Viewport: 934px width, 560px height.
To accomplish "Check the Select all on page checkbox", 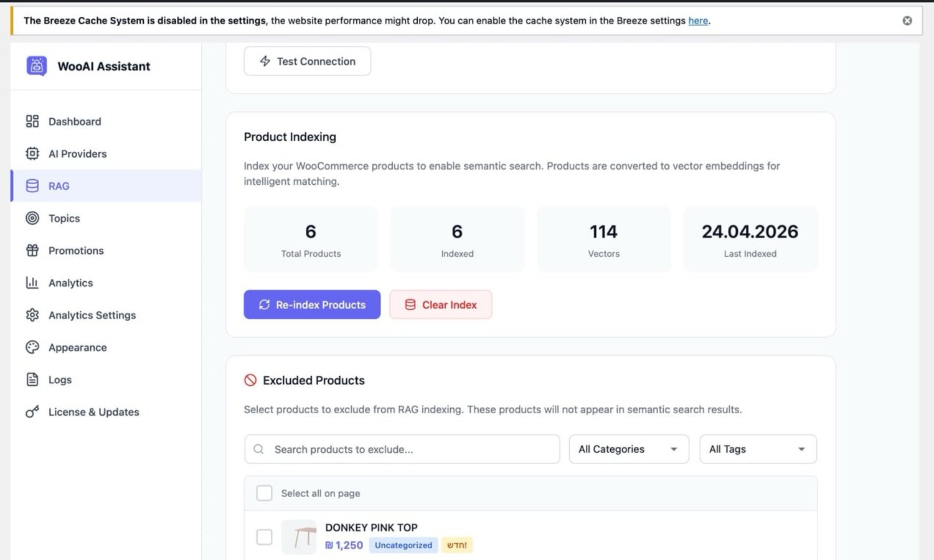I will click(x=265, y=493).
